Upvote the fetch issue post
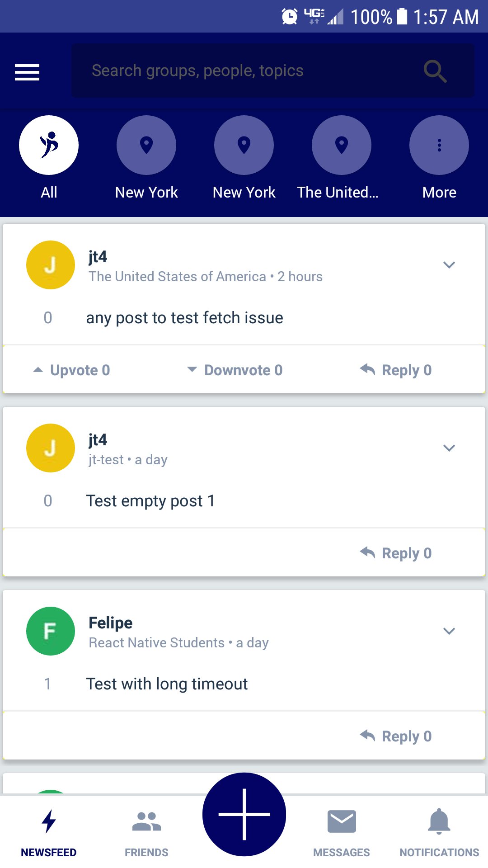The image size is (488, 868). click(x=72, y=370)
